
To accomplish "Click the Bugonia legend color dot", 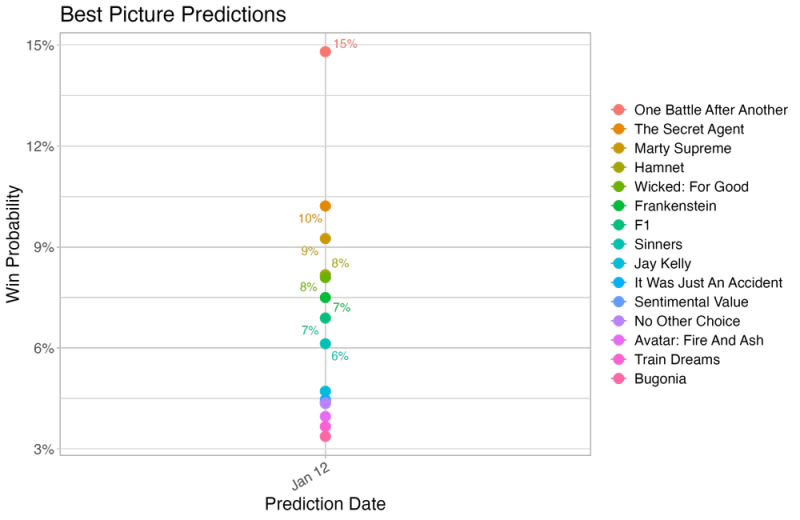I will point(618,379).
